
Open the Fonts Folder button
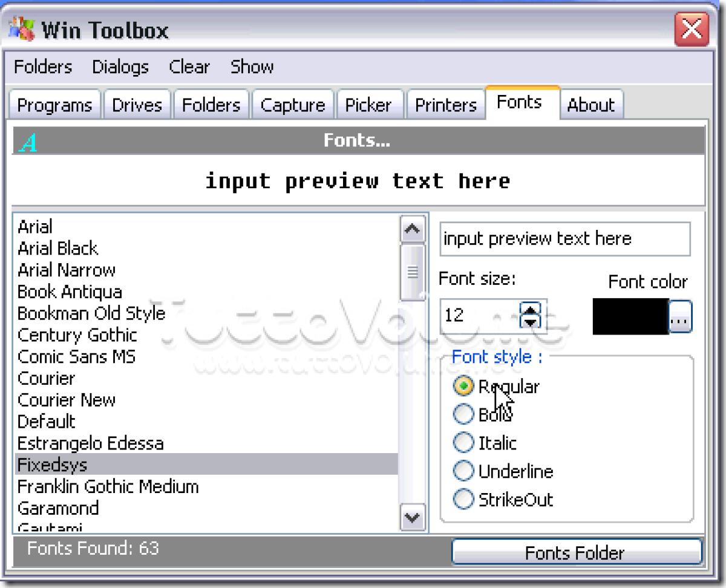tap(577, 552)
